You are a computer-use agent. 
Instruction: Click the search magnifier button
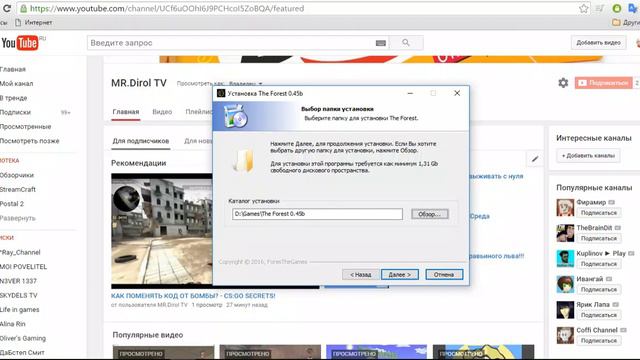click(406, 42)
